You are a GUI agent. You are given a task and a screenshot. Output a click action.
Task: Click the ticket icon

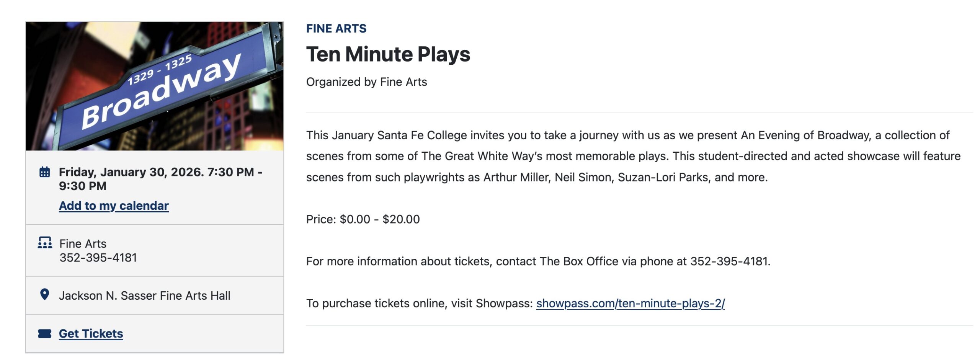(44, 334)
